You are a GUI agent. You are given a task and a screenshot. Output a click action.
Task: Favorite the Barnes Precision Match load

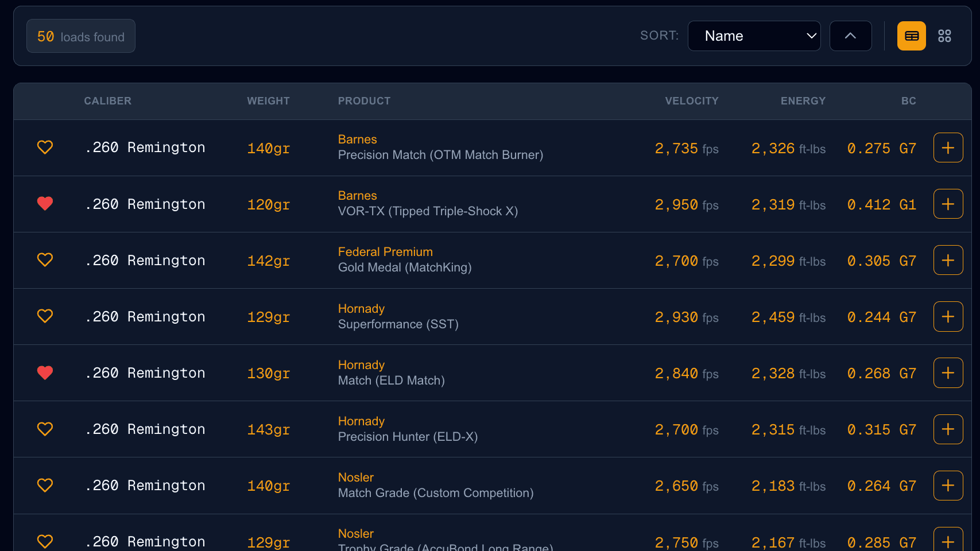45,148
